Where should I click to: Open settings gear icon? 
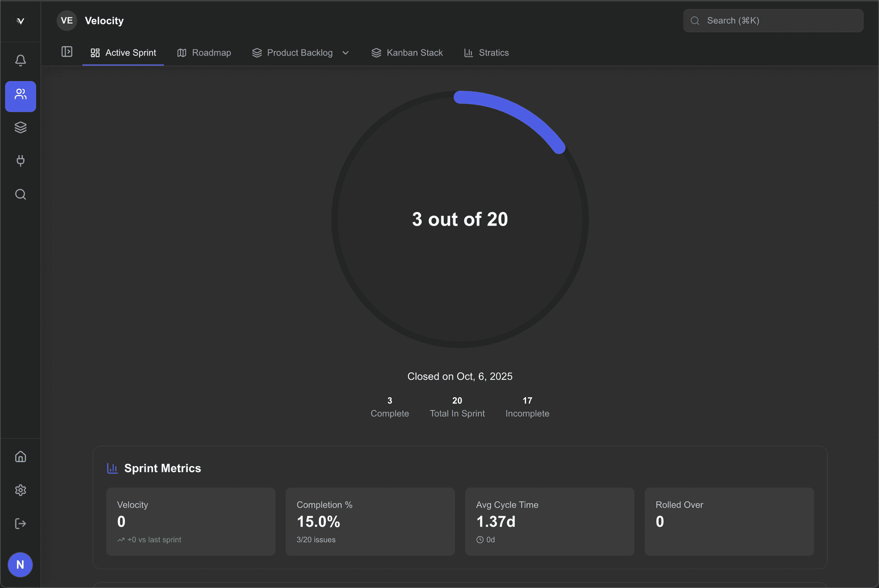pos(20,490)
